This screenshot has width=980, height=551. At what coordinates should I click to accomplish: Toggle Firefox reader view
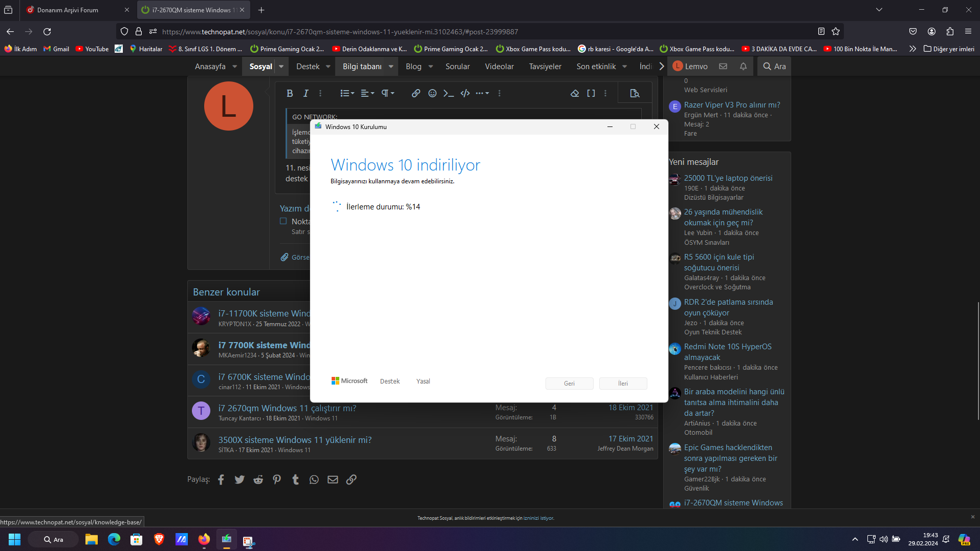[x=821, y=31]
